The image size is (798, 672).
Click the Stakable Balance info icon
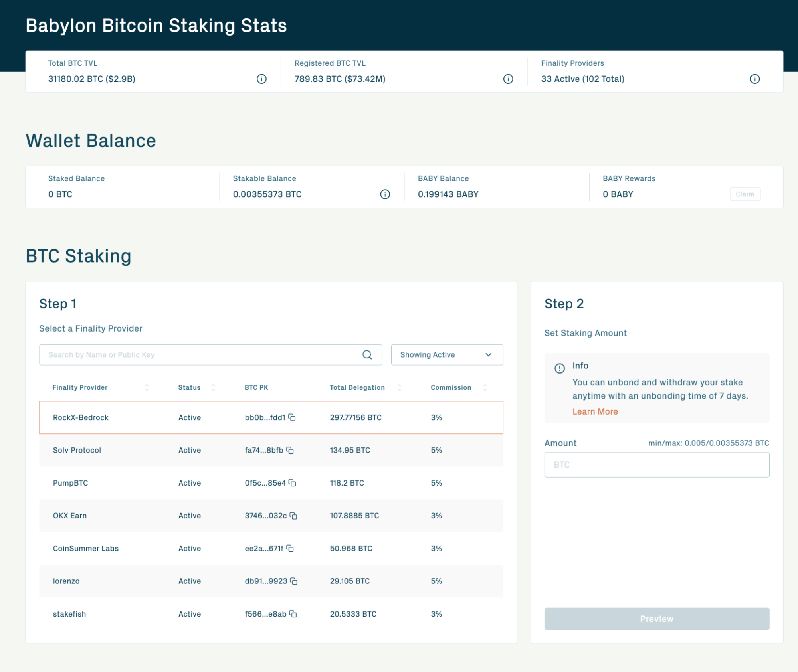coord(385,194)
